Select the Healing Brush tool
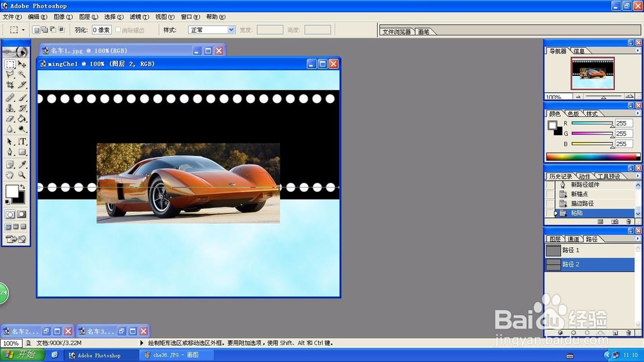The width and height of the screenshot is (644, 362). pos(10,98)
